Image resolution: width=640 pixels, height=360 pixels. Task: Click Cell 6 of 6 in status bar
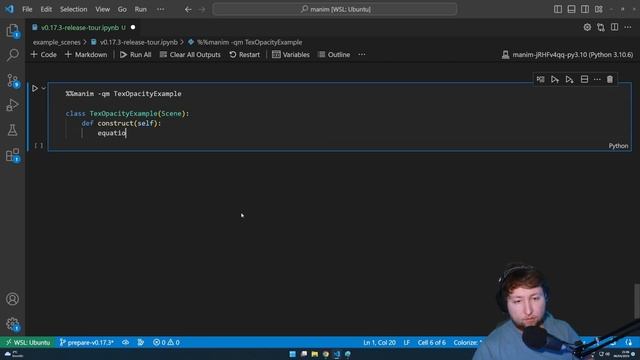click(431, 342)
